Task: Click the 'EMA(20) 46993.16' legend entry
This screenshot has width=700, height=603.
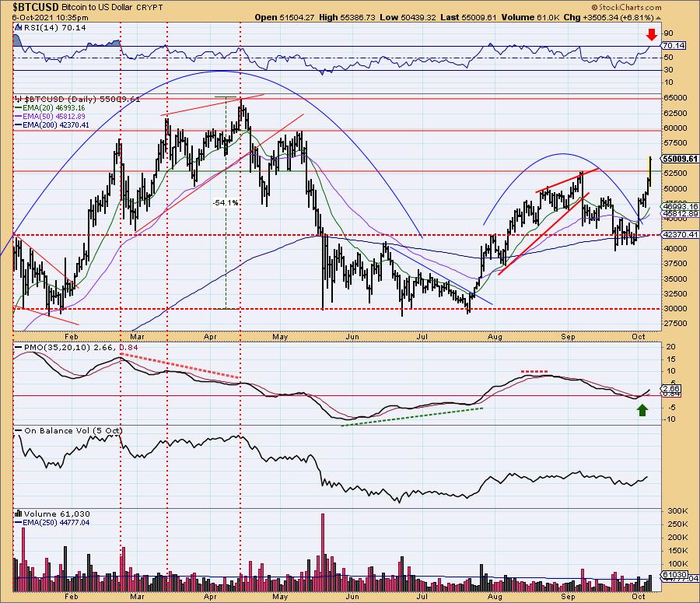Action: pyautogui.click(x=54, y=108)
